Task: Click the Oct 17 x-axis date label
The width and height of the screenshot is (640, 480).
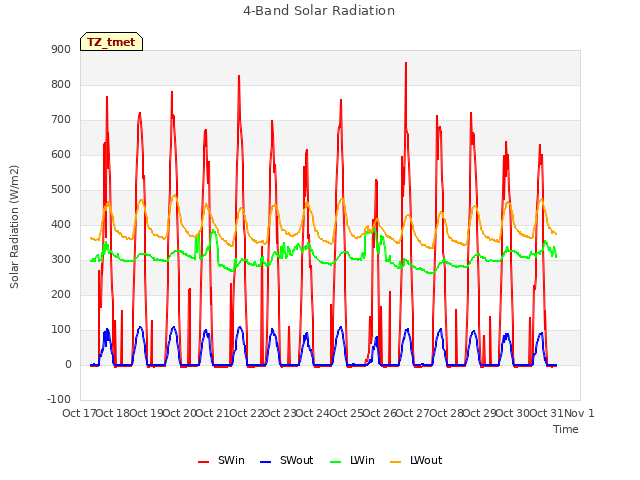Action: pos(79,413)
